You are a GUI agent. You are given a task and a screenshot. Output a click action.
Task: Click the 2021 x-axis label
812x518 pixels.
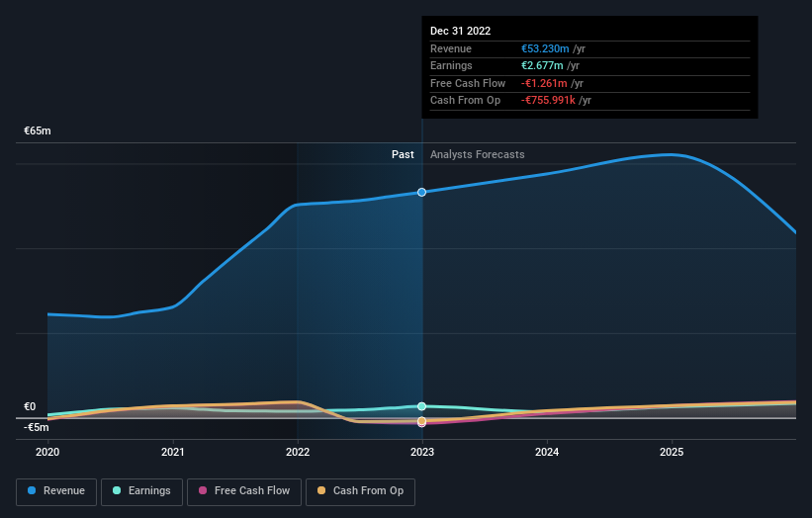172,452
